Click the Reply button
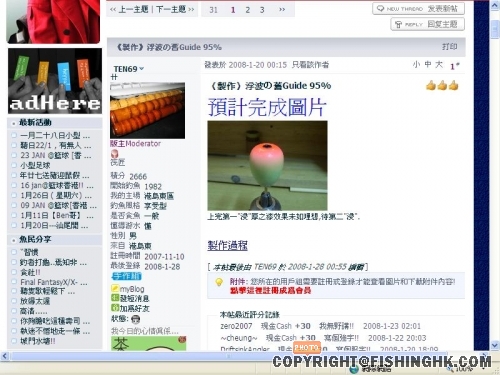 point(427,24)
